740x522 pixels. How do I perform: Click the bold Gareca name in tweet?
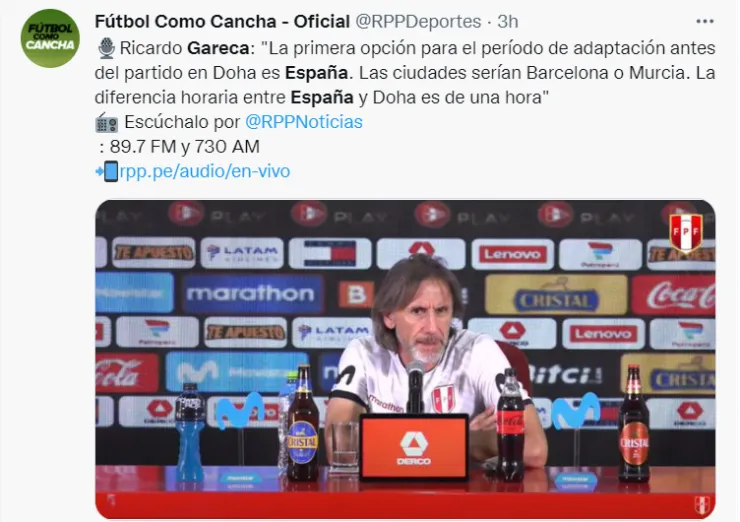pos(218,48)
